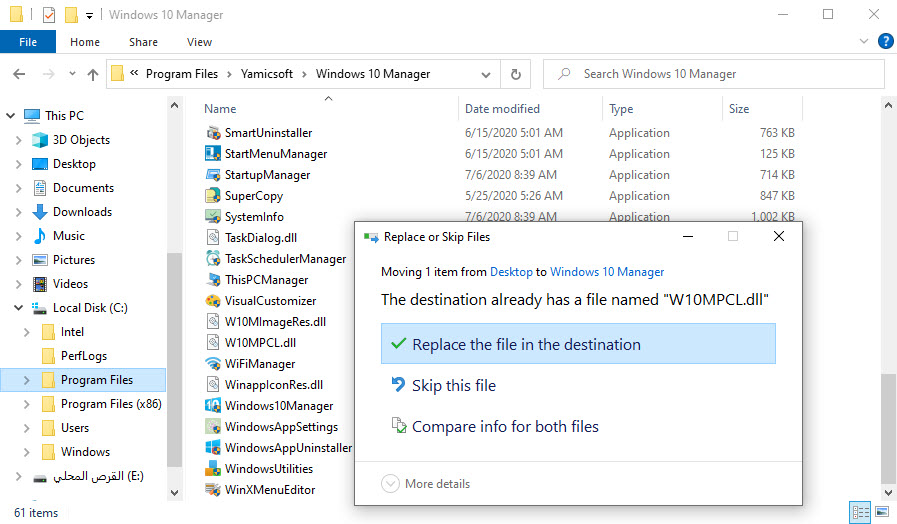Expand the Users folder node
This screenshot has width=897, height=524.
click(x=26, y=428)
